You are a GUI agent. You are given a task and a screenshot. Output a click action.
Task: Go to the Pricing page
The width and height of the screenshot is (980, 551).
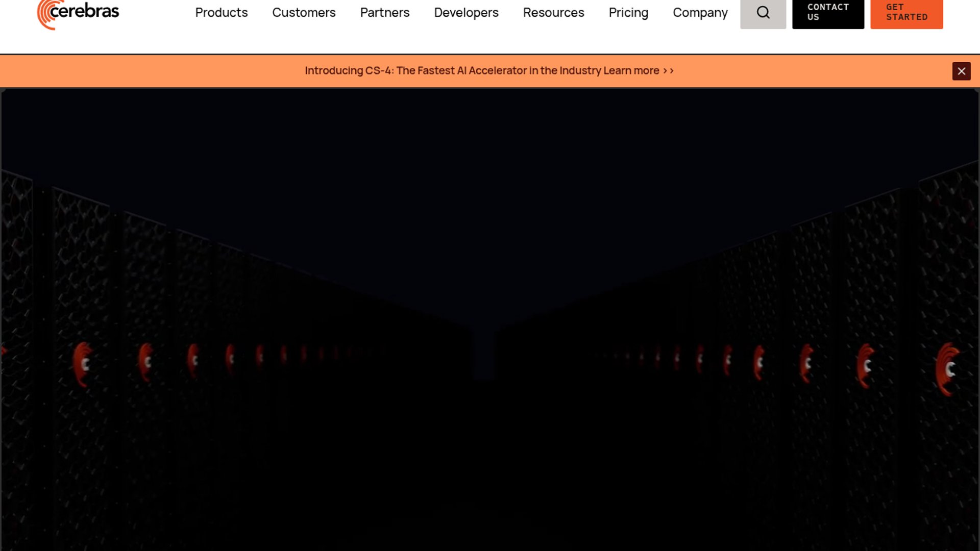[628, 12]
